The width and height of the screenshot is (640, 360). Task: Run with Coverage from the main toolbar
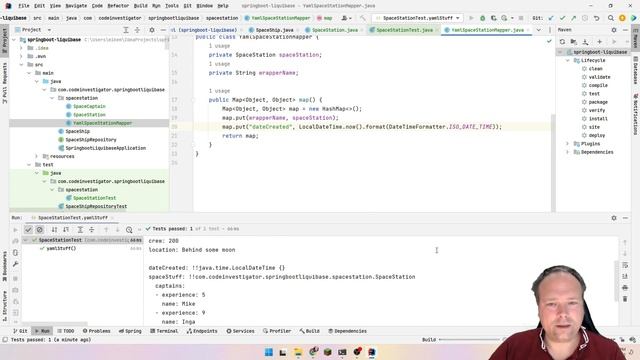[x=493, y=18]
